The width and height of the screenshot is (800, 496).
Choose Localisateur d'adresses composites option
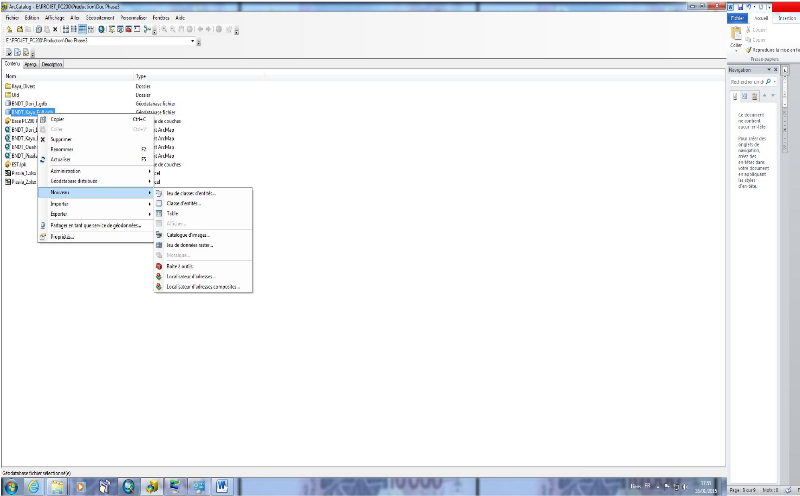click(203, 287)
